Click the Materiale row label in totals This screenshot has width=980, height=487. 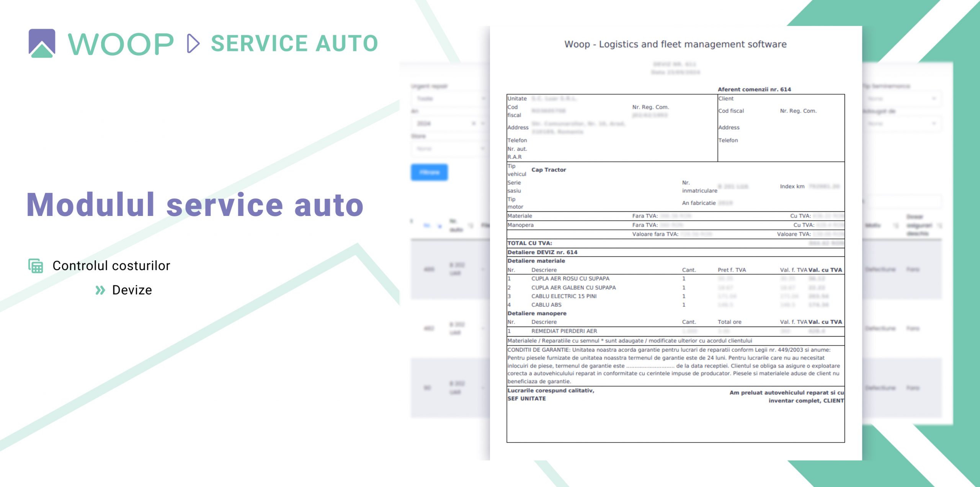coord(519,216)
